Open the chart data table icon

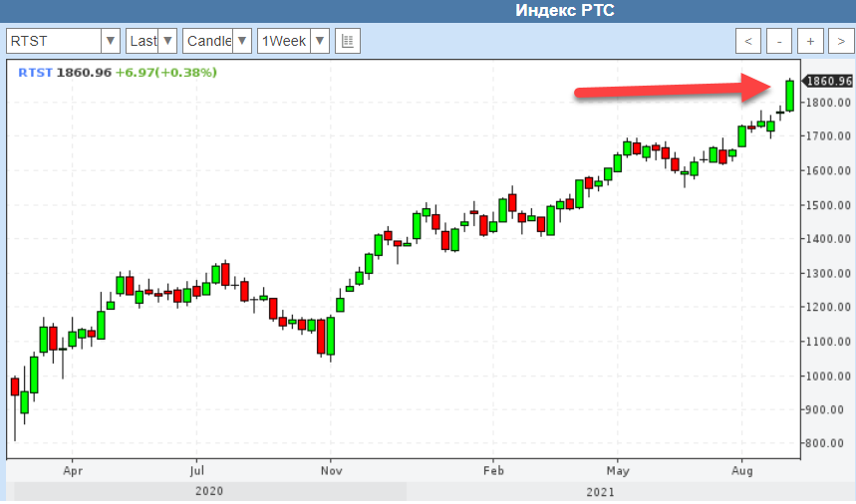pyautogui.click(x=348, y=41)
